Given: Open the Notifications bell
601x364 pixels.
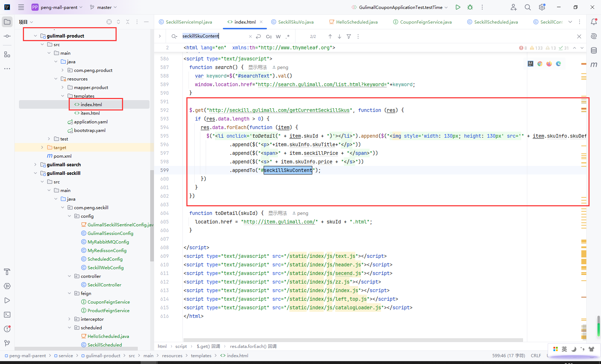Looking at the screenshot, I should [x=594, y=22].
